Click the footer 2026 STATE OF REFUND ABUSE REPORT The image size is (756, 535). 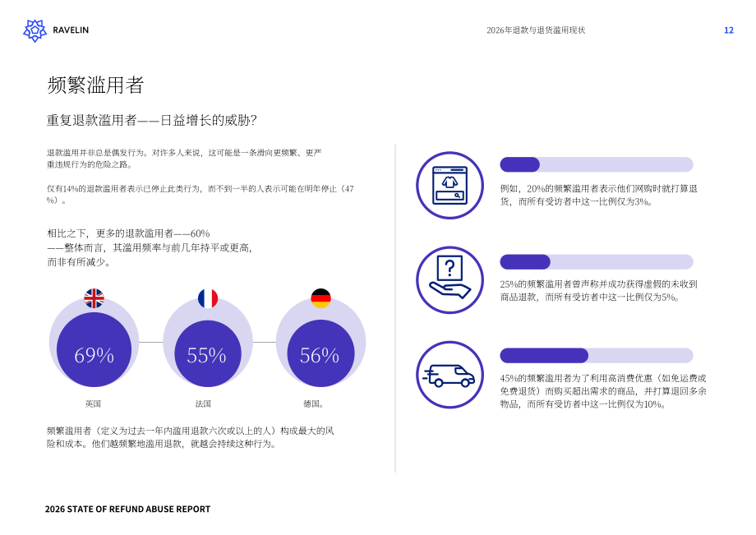[x=127, y=509]
